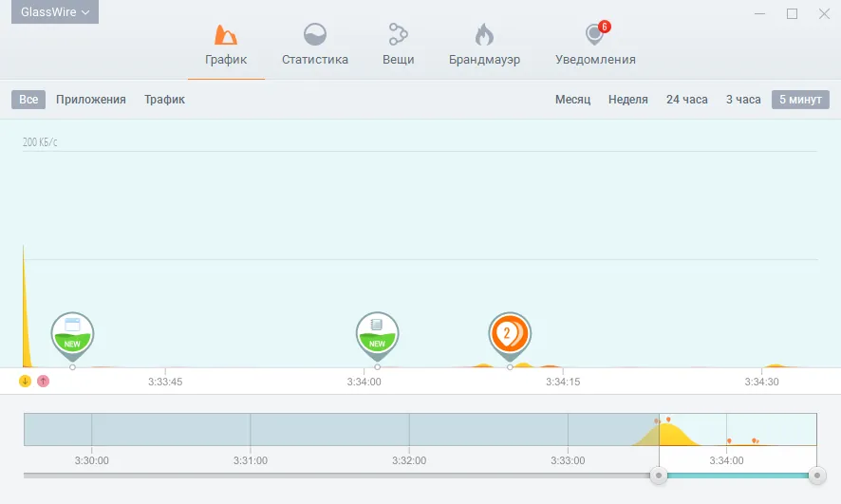Select the Трафик filter
The height and width of the screenshot is (504, 841).
click(164, 100)
